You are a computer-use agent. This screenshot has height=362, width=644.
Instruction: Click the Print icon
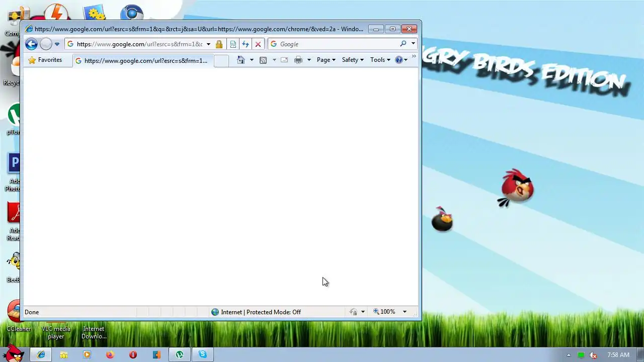[298, 60]
